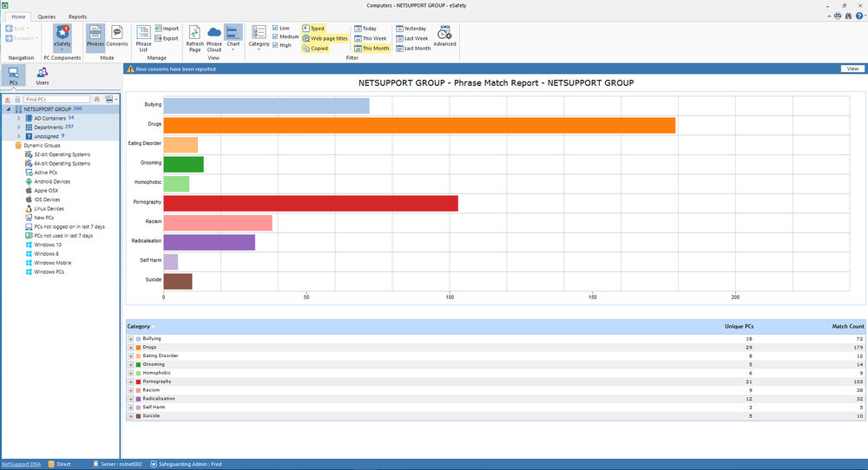The width and height of the screenshot is (868, 470).
Task: Toggle the Typed phrase filter
Action: coord(313,29)
